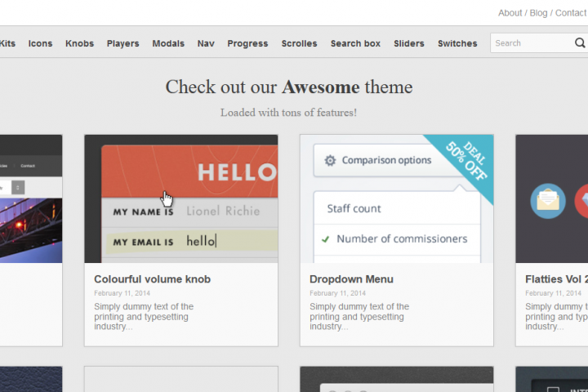Visit the Blog link
Viewport: 588px width, 392px height.
538,13
